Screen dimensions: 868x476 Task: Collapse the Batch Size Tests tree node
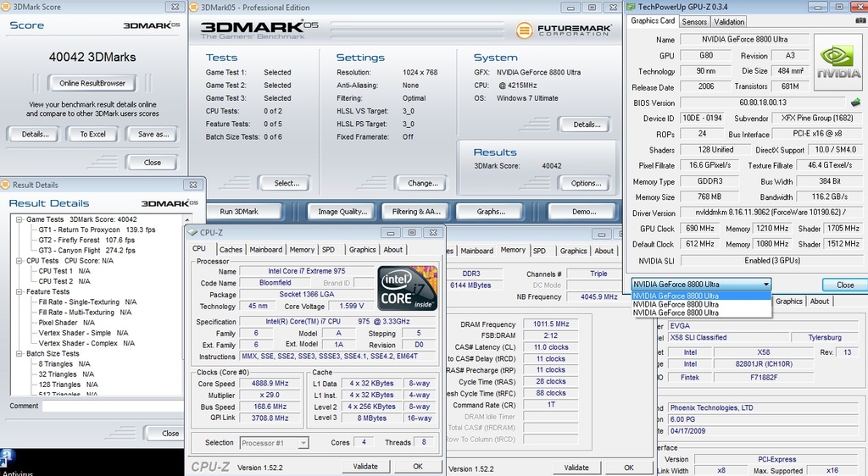[19, 354]
